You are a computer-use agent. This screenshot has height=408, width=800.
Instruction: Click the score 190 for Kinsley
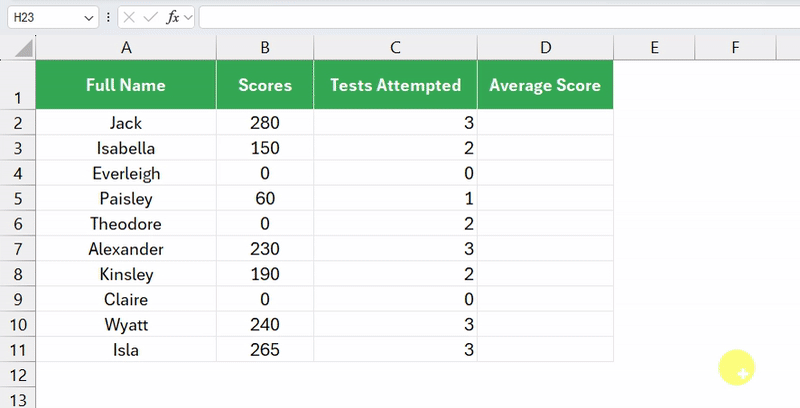click(265, 274)
